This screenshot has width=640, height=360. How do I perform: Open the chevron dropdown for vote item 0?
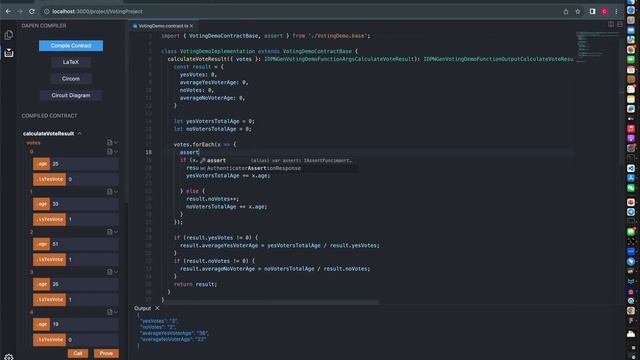(x=116, y=151)
